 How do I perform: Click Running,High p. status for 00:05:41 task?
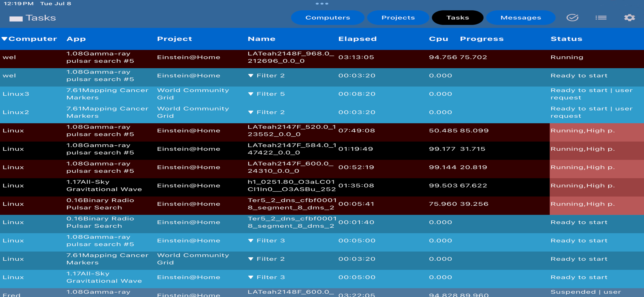[x=583, y=204]
